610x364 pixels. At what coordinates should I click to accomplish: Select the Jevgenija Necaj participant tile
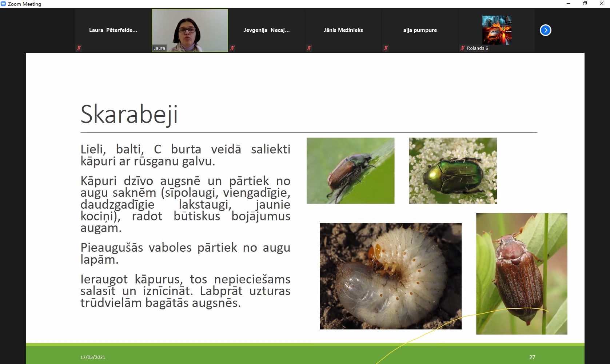tap(267, 30)
